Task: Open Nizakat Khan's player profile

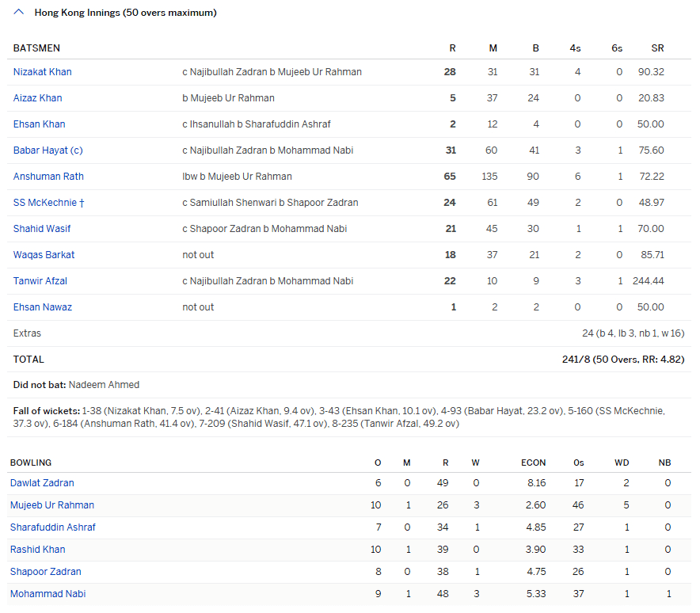Action: [42, 72]
